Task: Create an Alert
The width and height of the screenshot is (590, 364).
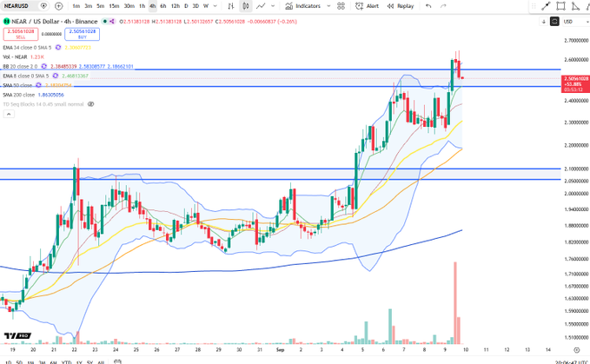Action: click(x=368, y=6)
